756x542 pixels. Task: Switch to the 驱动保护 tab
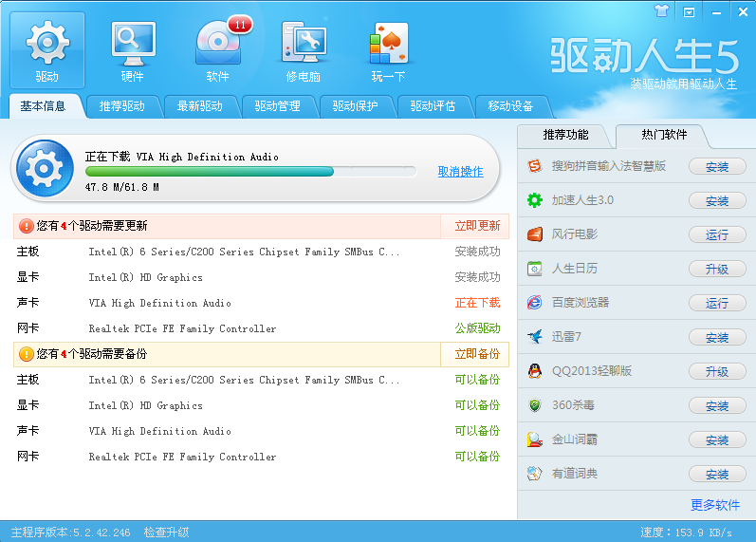[356, 106]
